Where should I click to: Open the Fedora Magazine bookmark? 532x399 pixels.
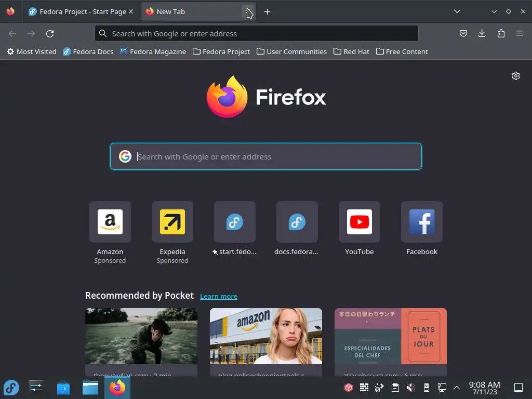tap(153, 51)
